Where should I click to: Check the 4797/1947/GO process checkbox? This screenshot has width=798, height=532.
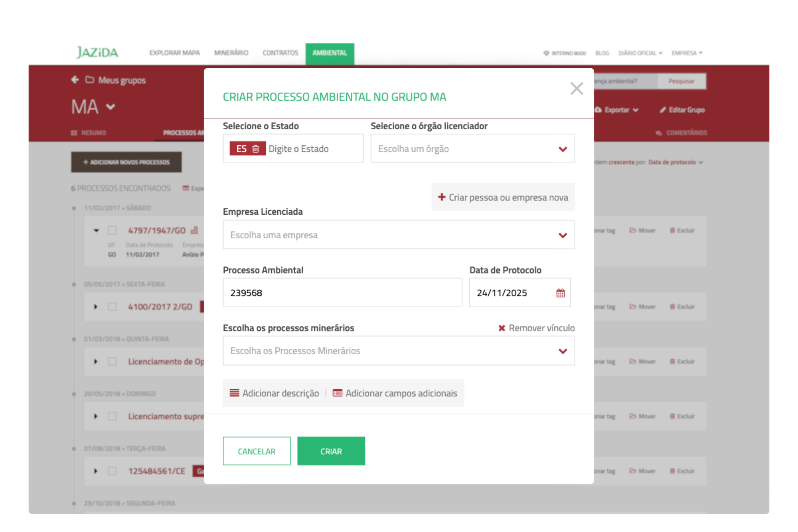tap(113, 230)
